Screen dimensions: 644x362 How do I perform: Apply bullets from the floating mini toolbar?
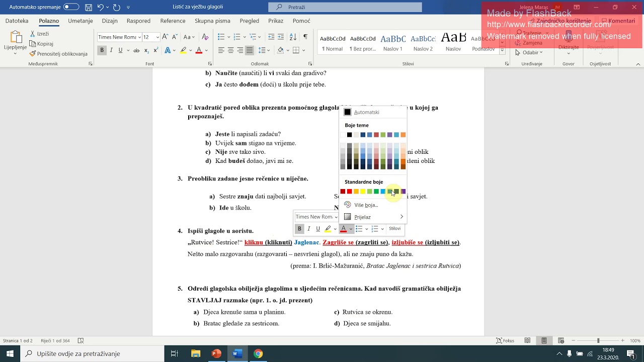click(359, 229)
